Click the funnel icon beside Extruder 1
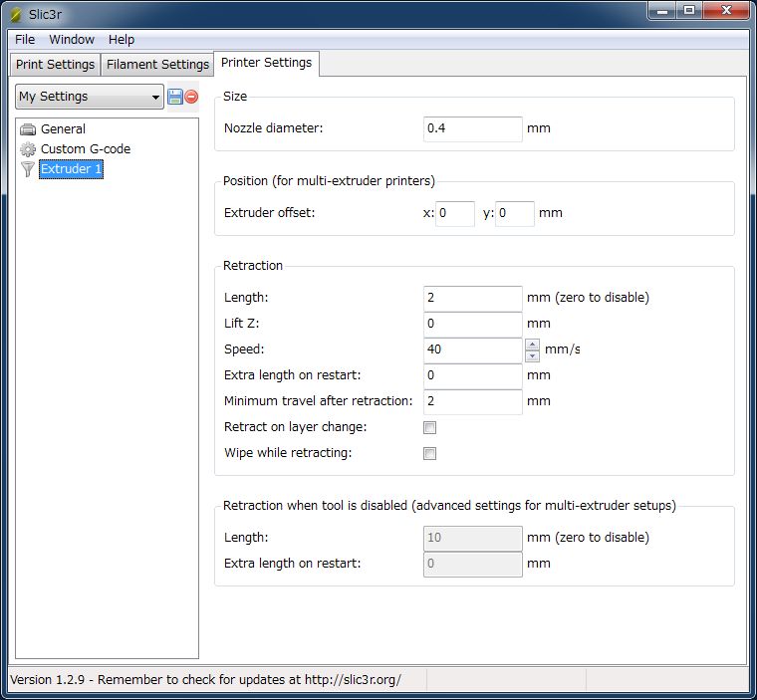Screen dimensions: 757x700 (x=28, y=169)
